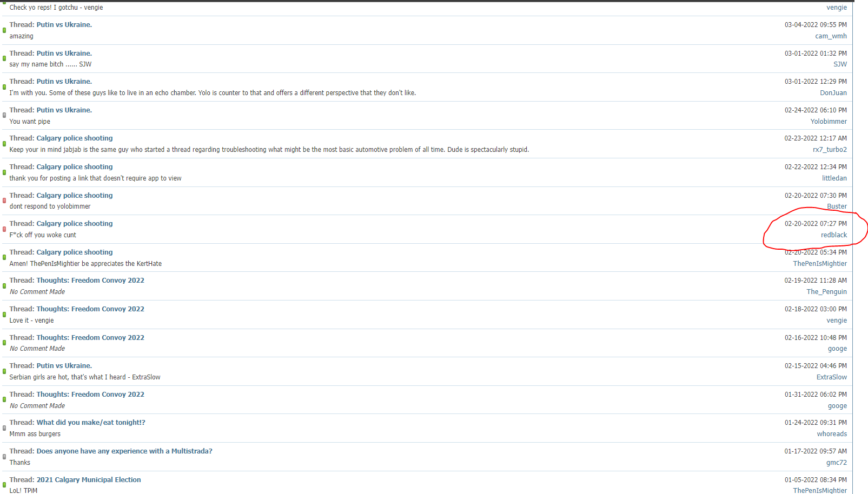Click red reputation icon in redblack's row

[4, 229]
